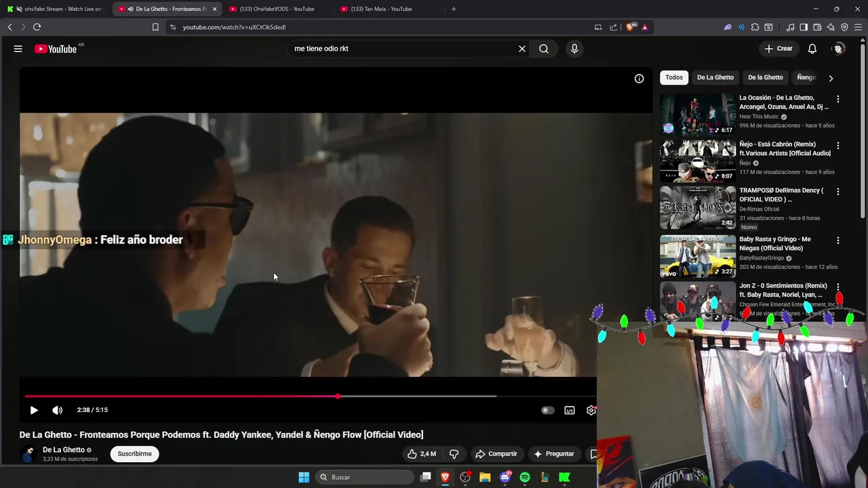Click the Preguntar AI button
Screen dimensions: 868x488
point(554,454)
